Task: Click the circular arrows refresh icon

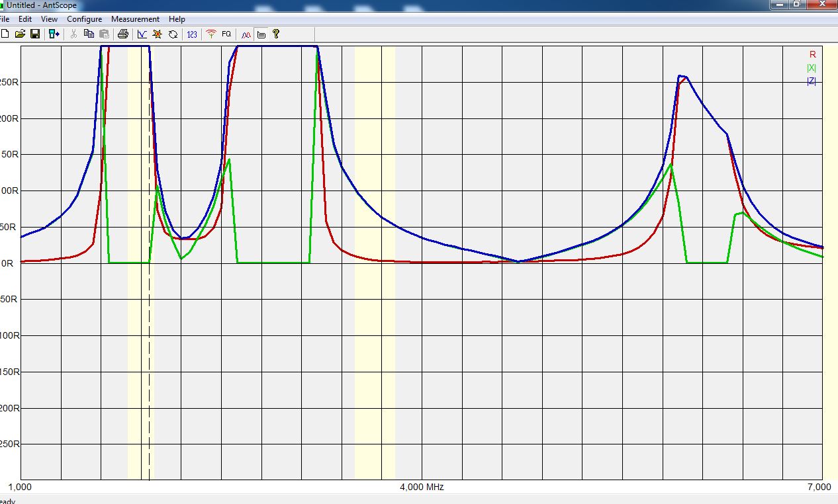Action: pos(173,34)
